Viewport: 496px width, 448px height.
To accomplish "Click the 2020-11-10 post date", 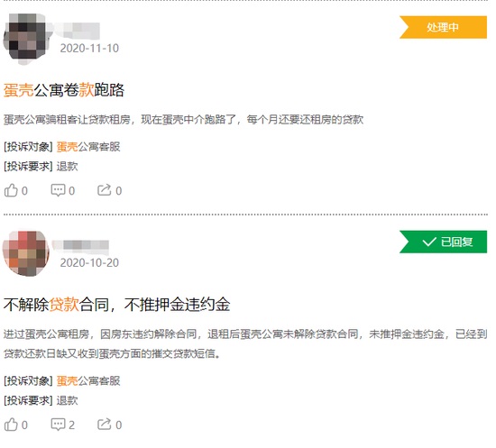I will pyautogui.click(x=89, y=49).
